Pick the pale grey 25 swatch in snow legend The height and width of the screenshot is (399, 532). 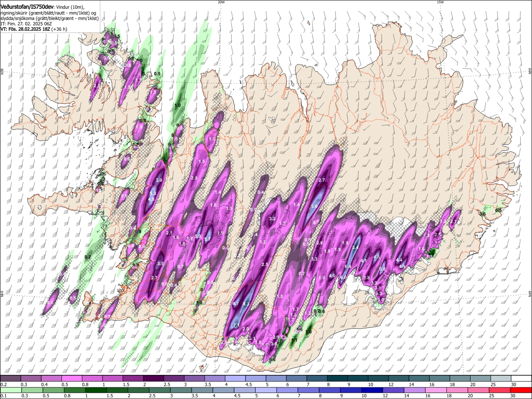pyautogui.click(x=501, y=378)
